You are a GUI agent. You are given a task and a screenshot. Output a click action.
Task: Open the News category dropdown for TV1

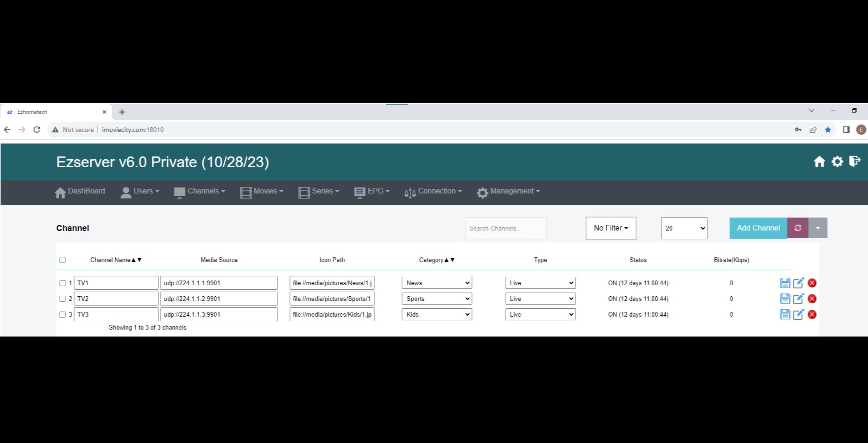coord(437,283)
